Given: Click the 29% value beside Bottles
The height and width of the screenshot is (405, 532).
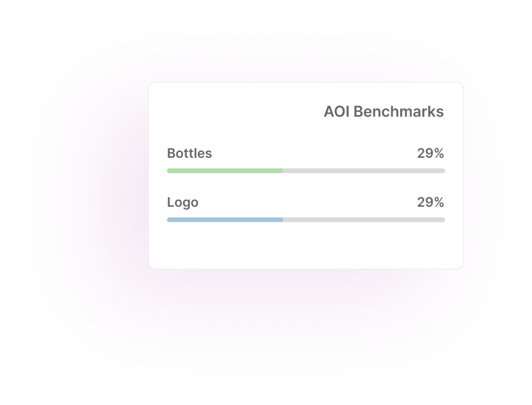Looking at the screenshot, I should click(x=430, y=154).
